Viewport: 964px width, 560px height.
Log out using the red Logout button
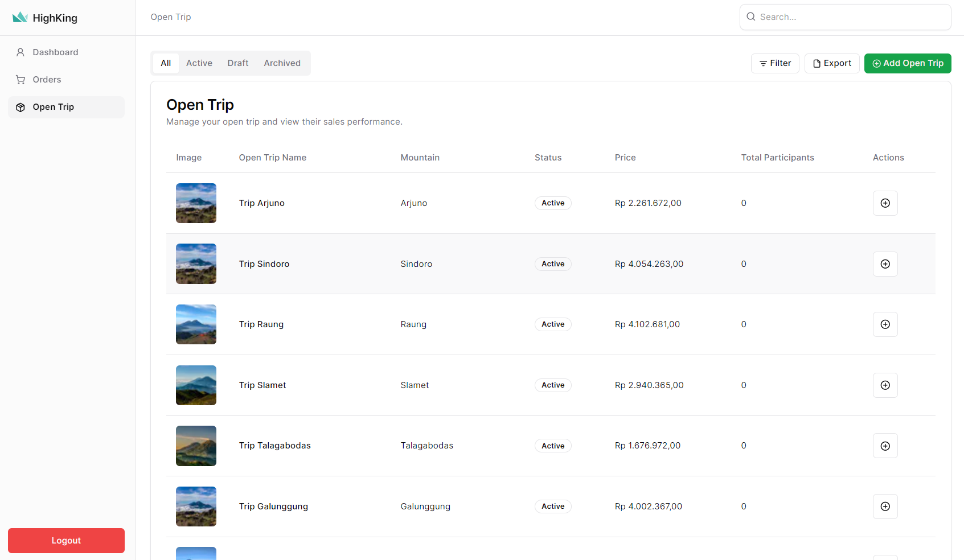[x=66, y=541]
